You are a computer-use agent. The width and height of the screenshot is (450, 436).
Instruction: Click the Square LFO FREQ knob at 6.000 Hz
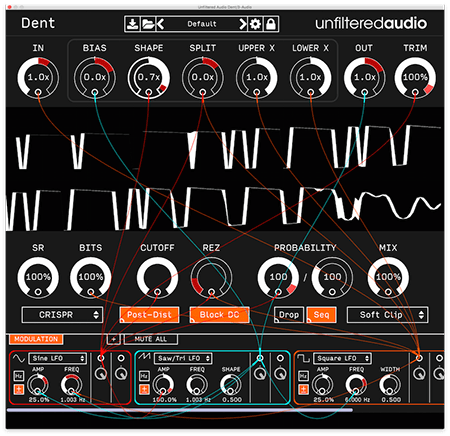pyautogui.click(x=356, y=384)
